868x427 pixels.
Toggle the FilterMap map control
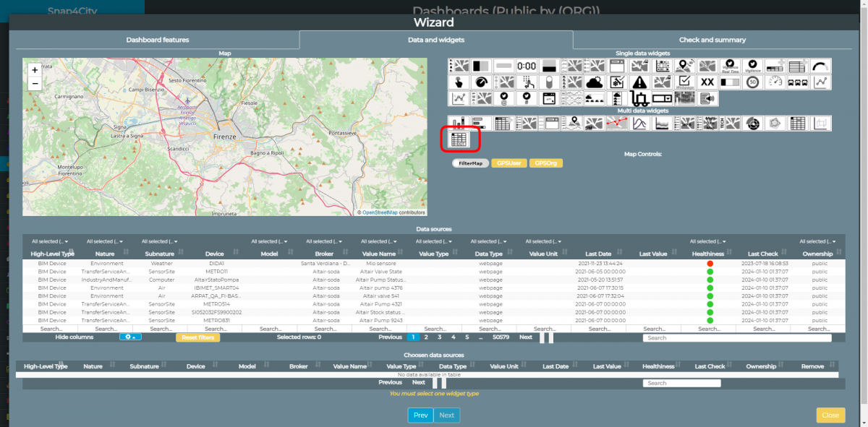tap(470, 163)
